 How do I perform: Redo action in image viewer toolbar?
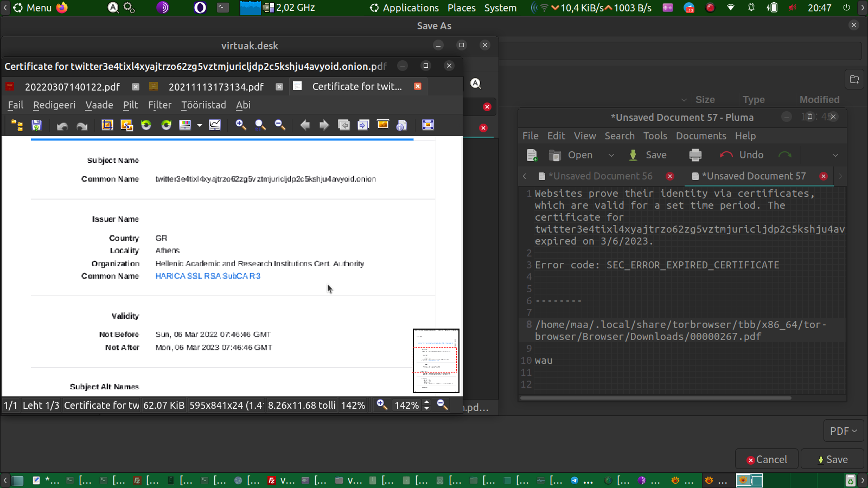tap(82, 125)
